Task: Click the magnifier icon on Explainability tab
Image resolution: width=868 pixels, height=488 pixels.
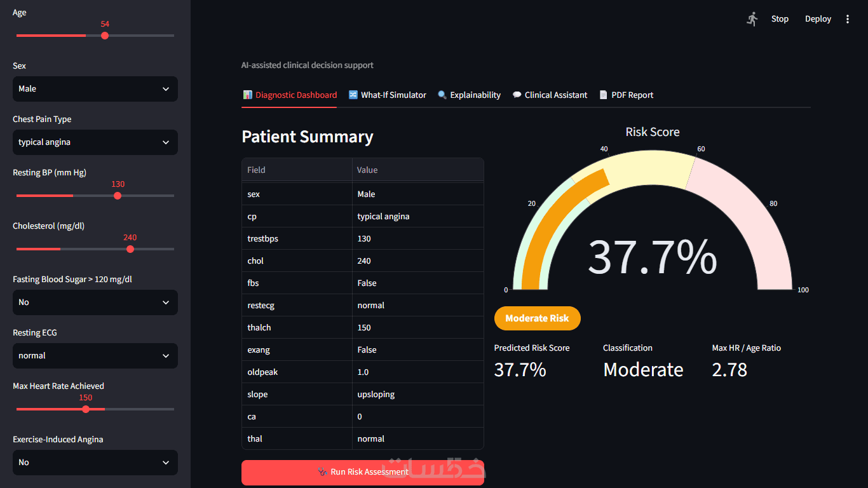Action: point(442,95)
